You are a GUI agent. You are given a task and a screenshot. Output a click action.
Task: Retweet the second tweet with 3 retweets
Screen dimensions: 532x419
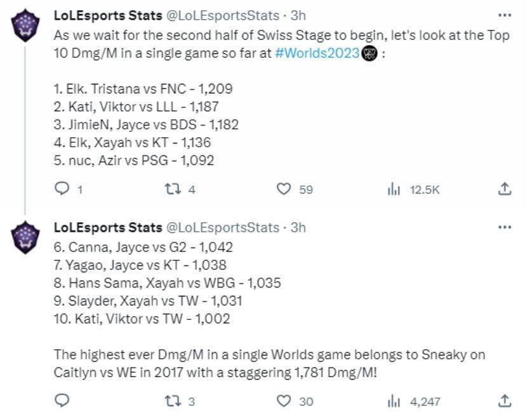[x=173, y=401]
